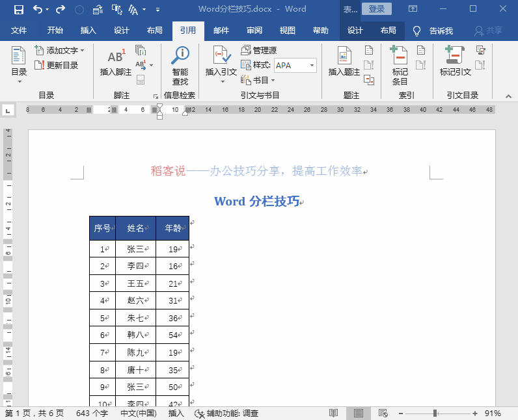
Task: Adjust the zoom slider handle
Action: point(435,413)
